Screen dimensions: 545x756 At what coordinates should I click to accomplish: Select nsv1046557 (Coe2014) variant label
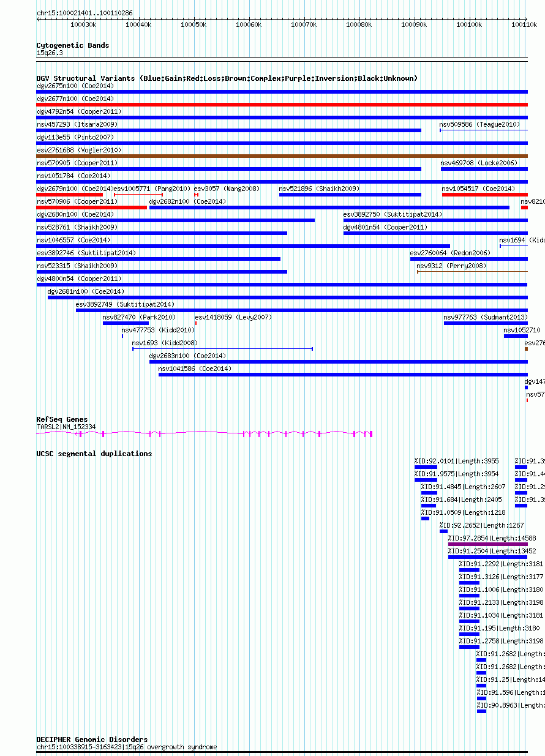(x=73, y=240)
